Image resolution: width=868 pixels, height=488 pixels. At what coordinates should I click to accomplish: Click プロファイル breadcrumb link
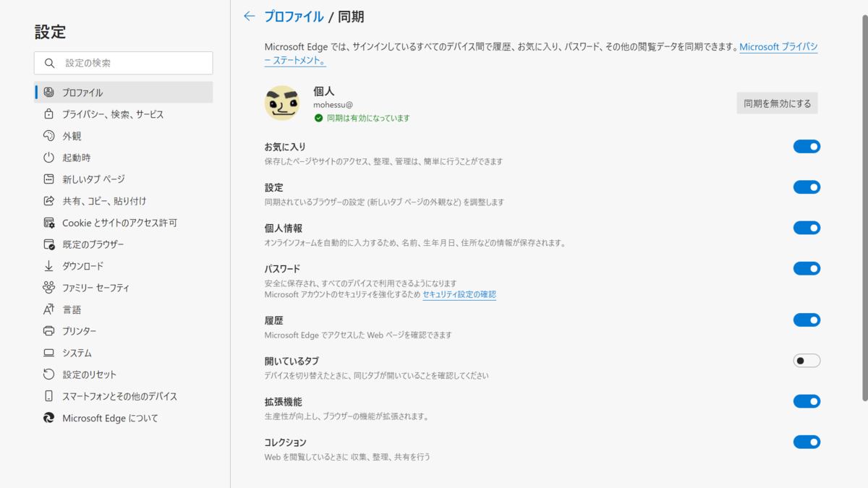(294, 16)
